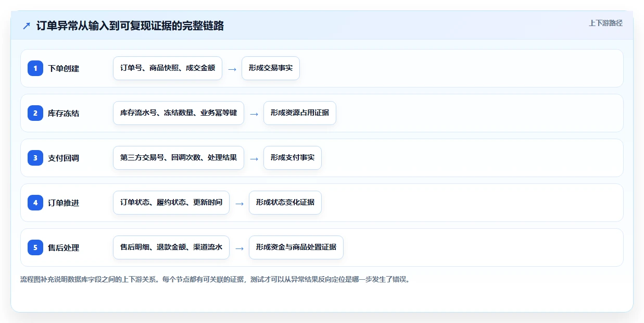Click the 订单推进 step name
Image resolution: width=644 pixels, height=323 pixels.
click(64, 203)
